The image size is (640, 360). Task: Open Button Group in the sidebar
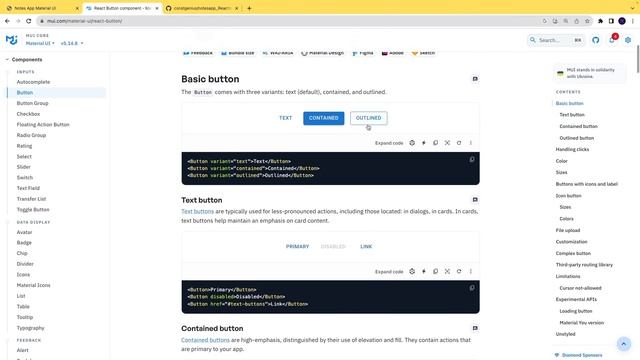tap(32, 103)
